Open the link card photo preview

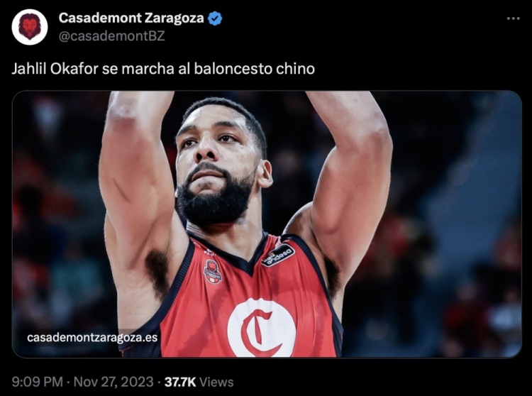[x=267, y=224]
